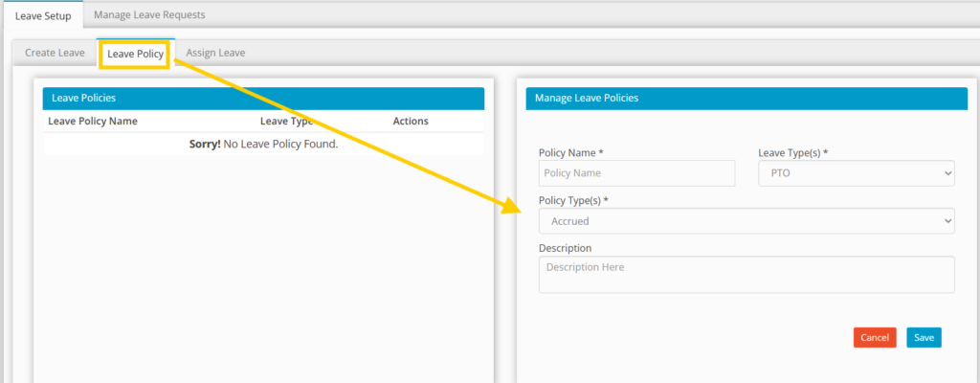Click the Leave Policy Name column header
The width and height of the screenshot is (980, 383).
click(93, 122)
